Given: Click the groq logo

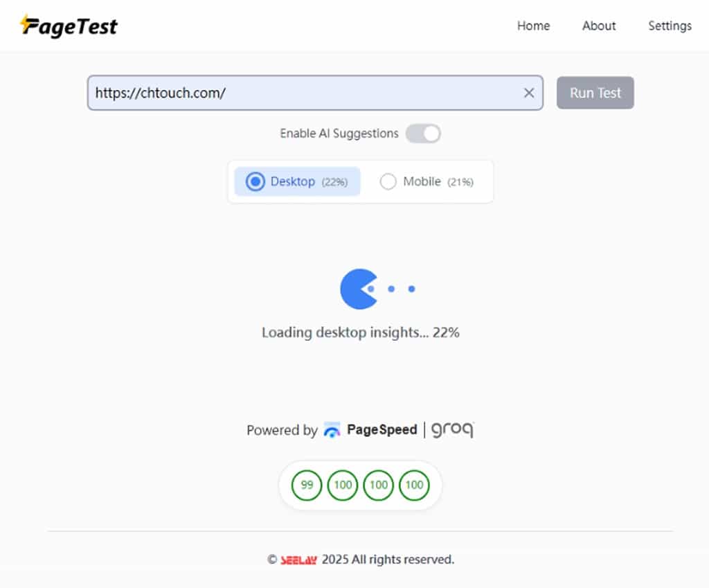Looking at the screenshot, I should click(x=451, y=429).
